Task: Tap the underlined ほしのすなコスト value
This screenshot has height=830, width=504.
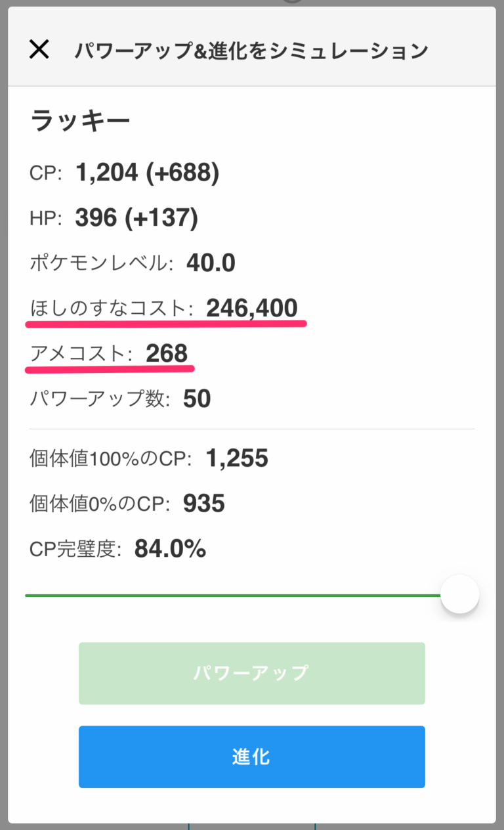Action: point(253,308)
